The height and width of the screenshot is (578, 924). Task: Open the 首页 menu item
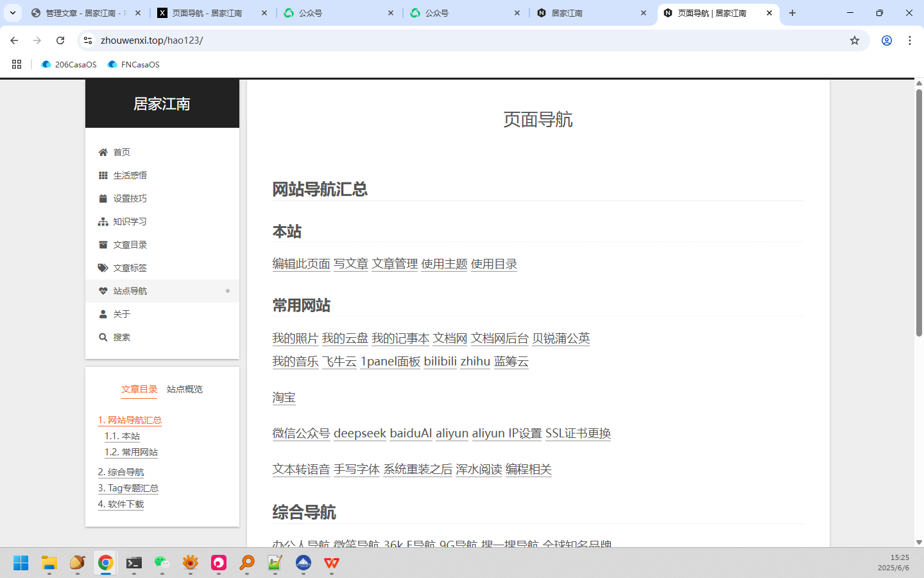[x=162, y=152]
